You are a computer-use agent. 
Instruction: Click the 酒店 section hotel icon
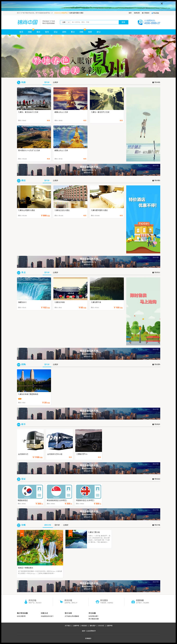[x=18, y=180]
